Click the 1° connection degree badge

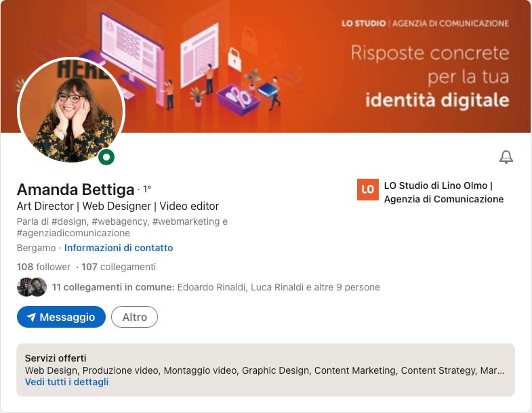click(x=146, y=189)
